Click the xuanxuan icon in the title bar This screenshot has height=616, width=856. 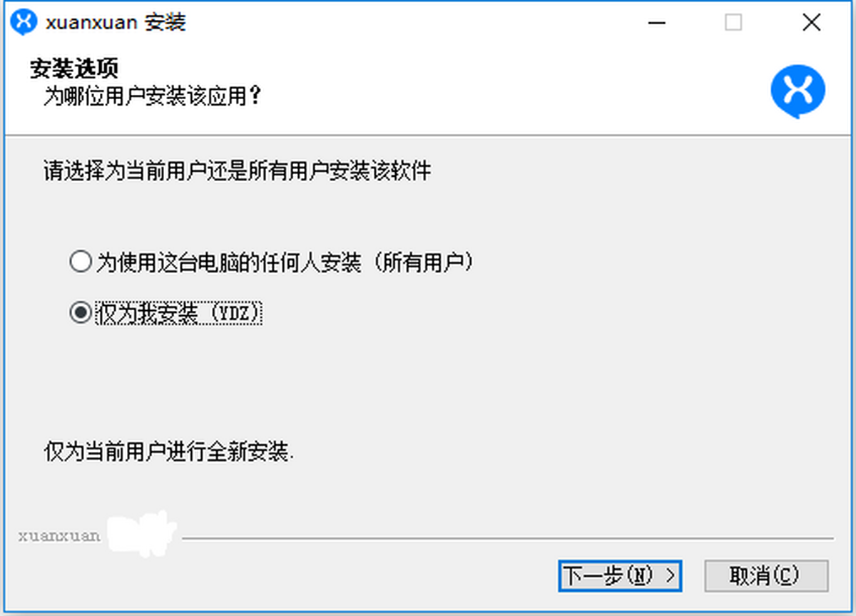tap(24, 23)
